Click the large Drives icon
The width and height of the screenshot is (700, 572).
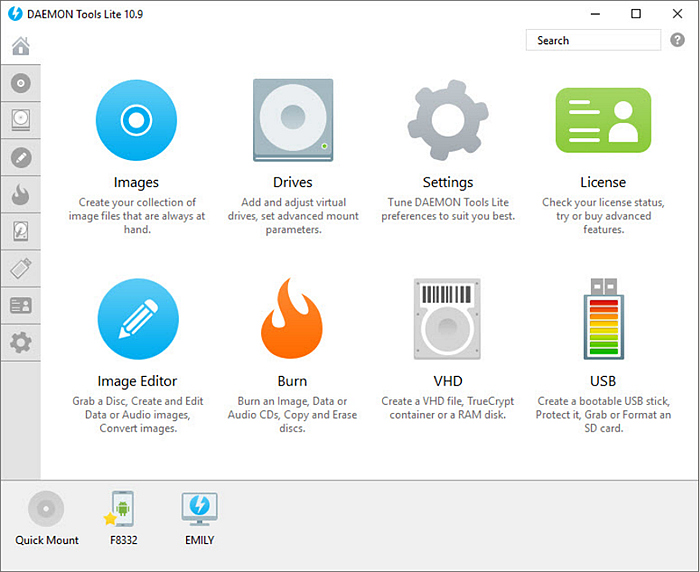293,120
